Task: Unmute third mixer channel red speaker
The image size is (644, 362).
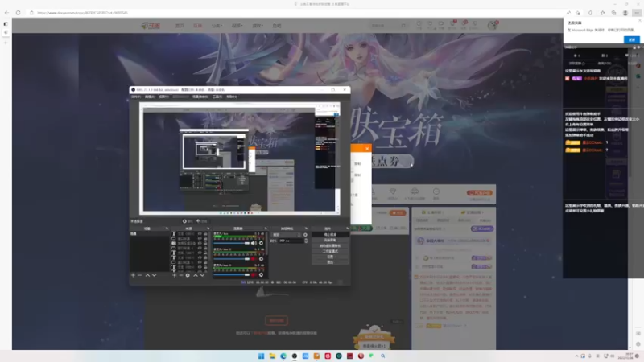Action: [x=254, y=275]
